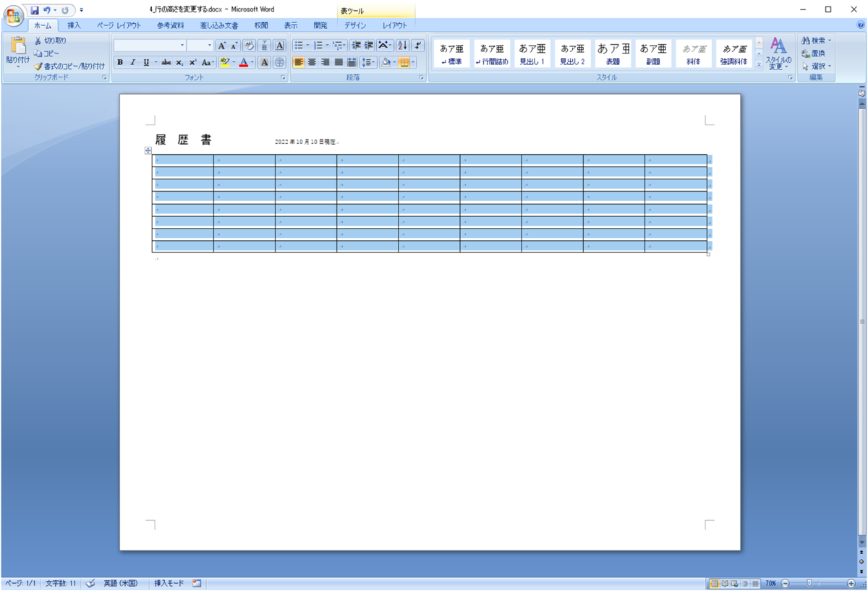Click the superscript (x²) icon
868x591 pixels.
coord(192,62)
